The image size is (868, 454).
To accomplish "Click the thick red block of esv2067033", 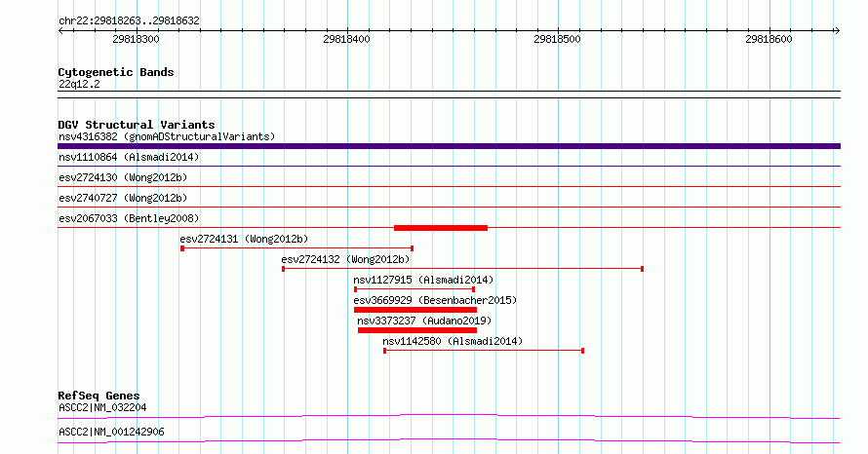I will pyautogui.click(x=441, y=228).
